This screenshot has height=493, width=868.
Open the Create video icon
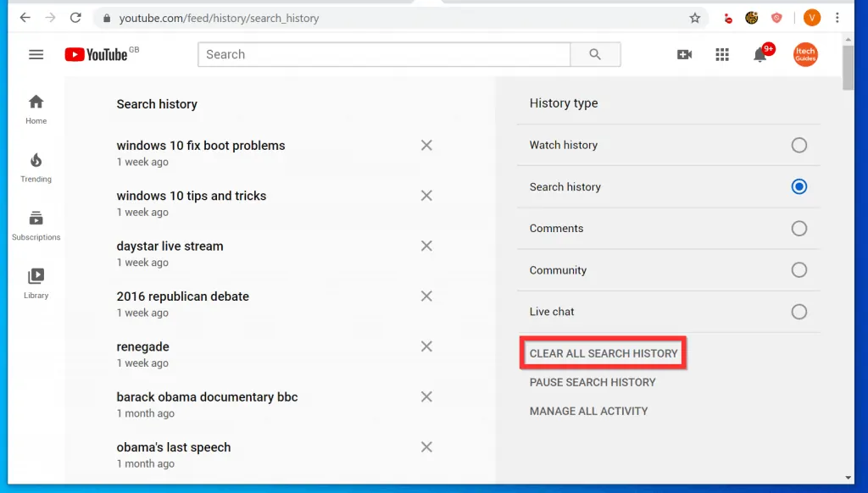pyautogui.click(x=684, y=54)
